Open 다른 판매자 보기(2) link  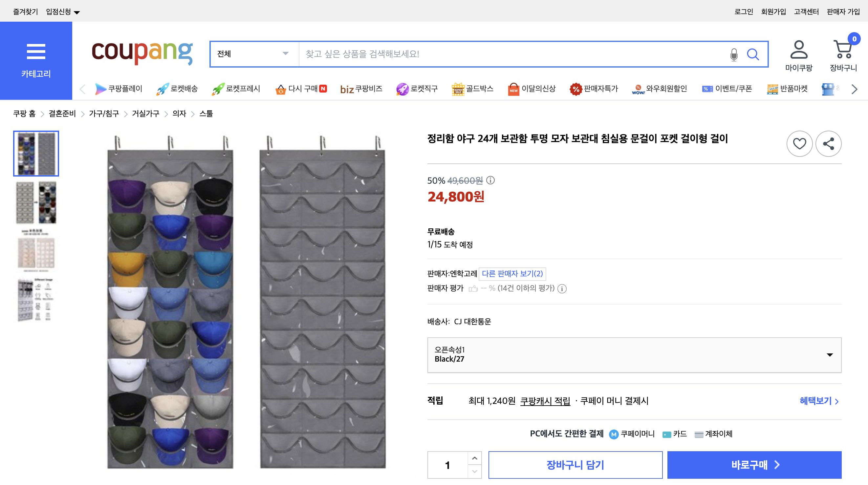[x=511, y=274]
